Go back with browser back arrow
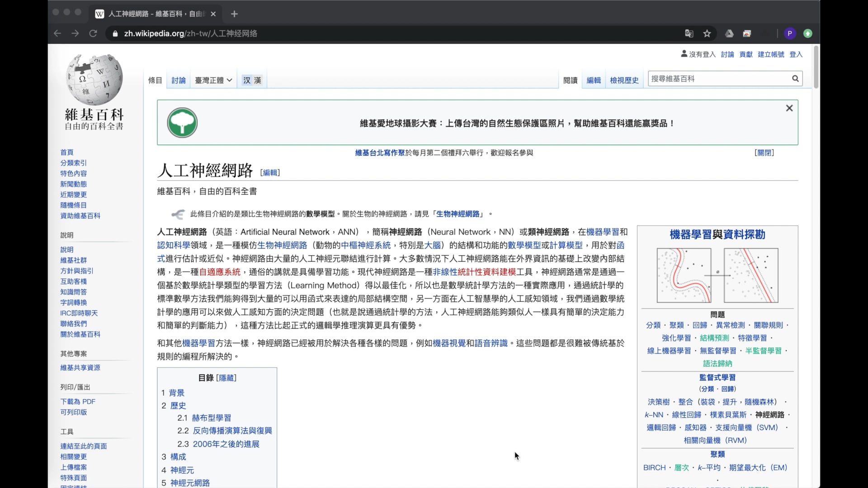The height and width of the screenshot is (488, 868). [57, 33]
